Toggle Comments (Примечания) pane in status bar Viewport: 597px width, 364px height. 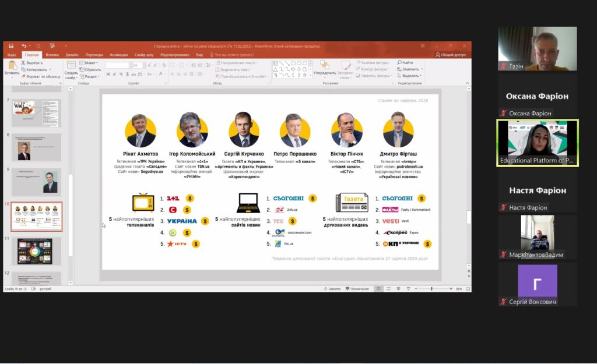point(357,289)
